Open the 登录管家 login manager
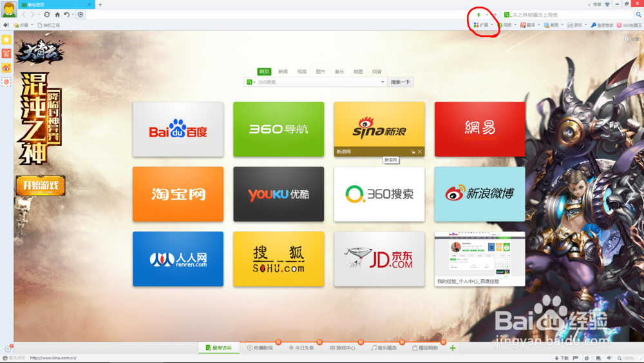 601,25
